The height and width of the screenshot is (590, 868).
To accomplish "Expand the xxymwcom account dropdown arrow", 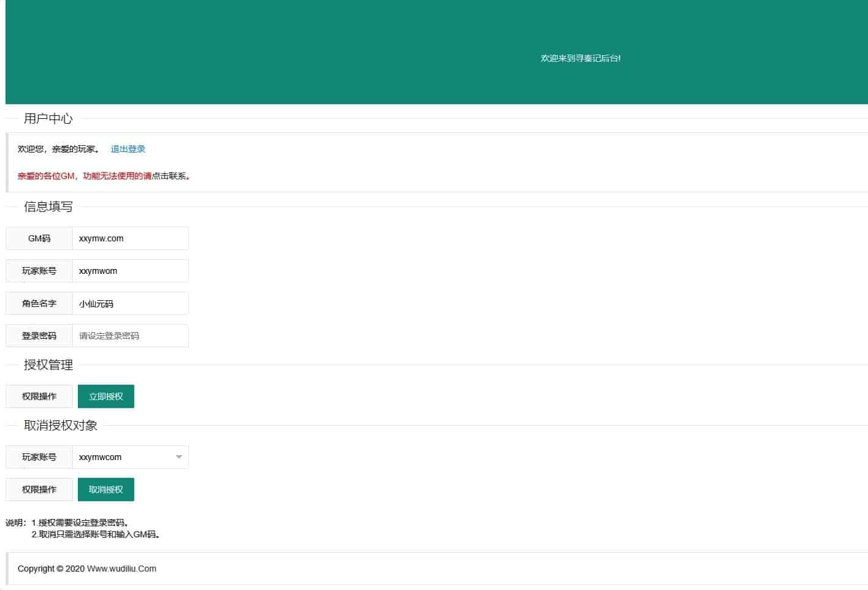I will coord(179,457).
